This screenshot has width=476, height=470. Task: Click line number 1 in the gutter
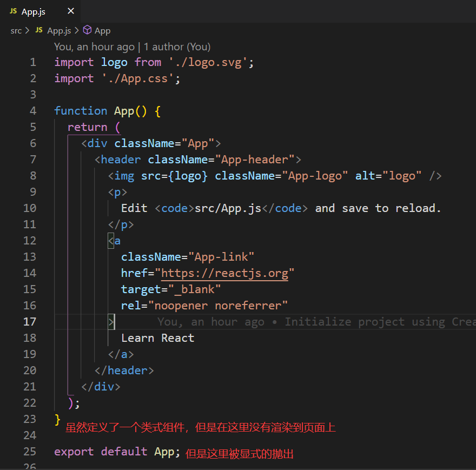33,62
